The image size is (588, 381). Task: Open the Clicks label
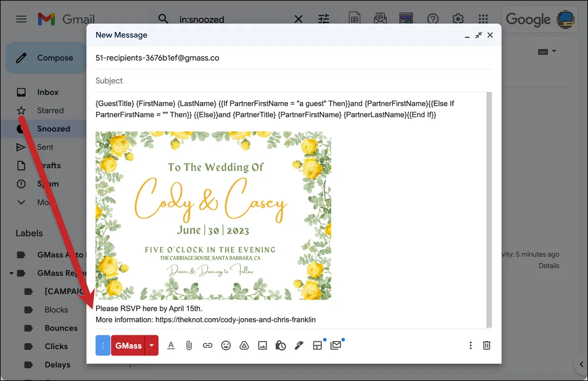(x=56, y=346)
